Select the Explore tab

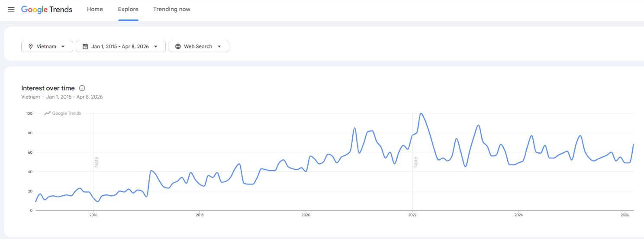[x=128, y=9]
